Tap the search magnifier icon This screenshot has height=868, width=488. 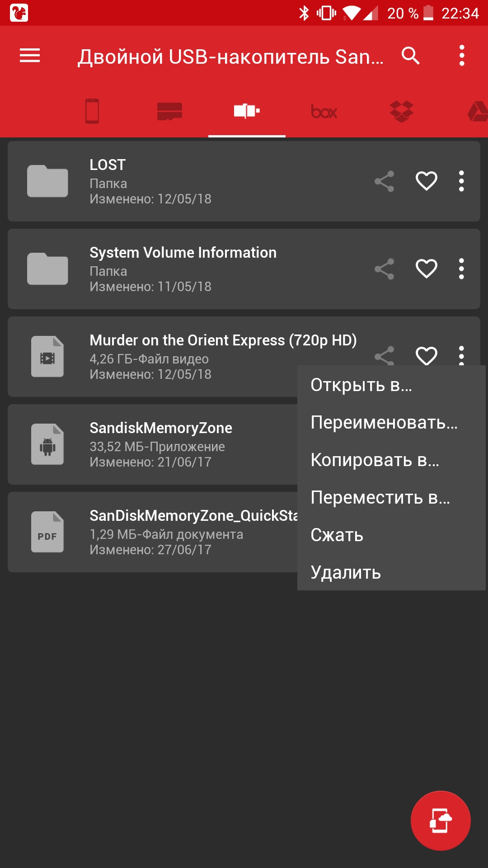tap(411, 56)
